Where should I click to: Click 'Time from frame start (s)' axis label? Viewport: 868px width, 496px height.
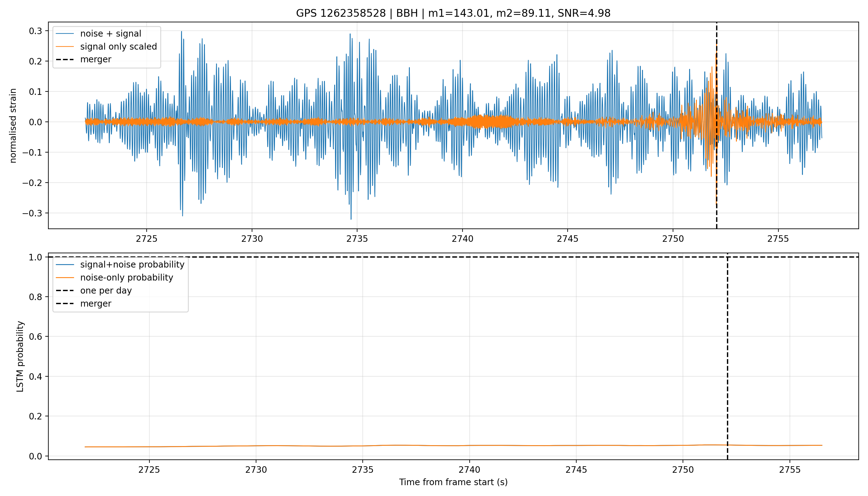453,482
